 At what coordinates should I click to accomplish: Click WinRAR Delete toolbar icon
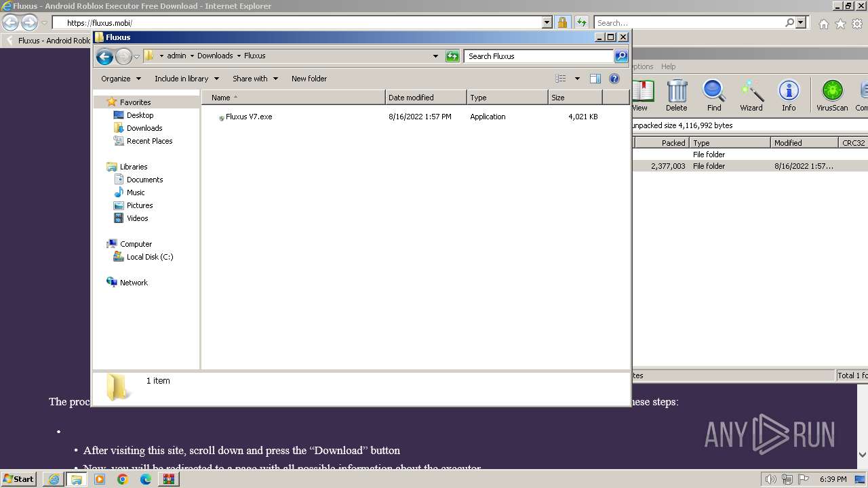[676, 96]
